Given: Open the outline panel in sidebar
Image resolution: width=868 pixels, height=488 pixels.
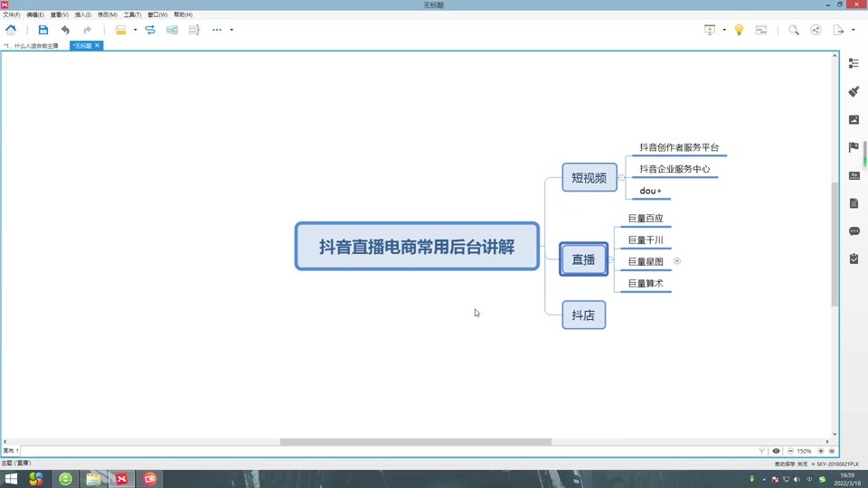Looking at the screenshot, I should (x=854, y=63).
